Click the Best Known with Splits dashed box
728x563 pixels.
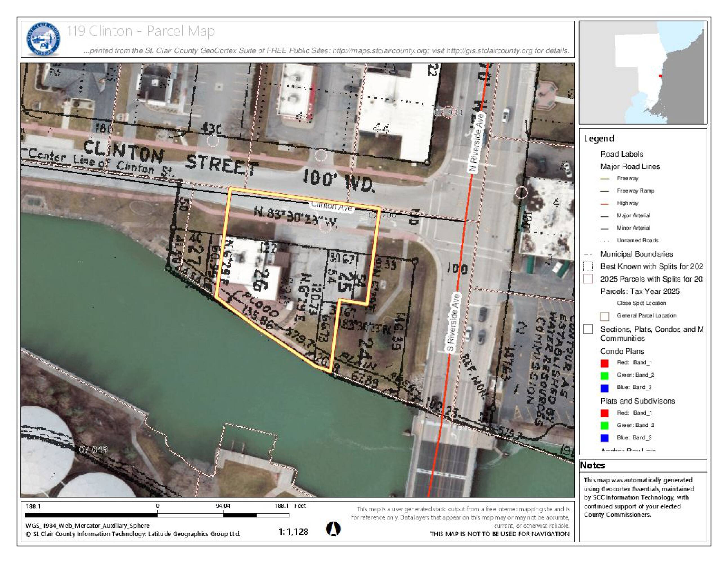click(588, 267)
